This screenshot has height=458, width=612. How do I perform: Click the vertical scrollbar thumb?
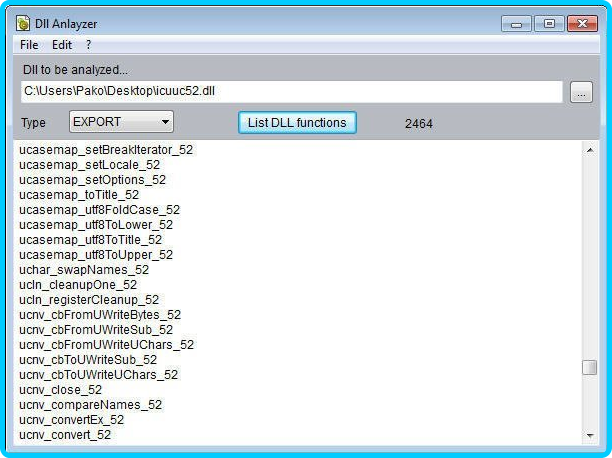pos(589,367)
